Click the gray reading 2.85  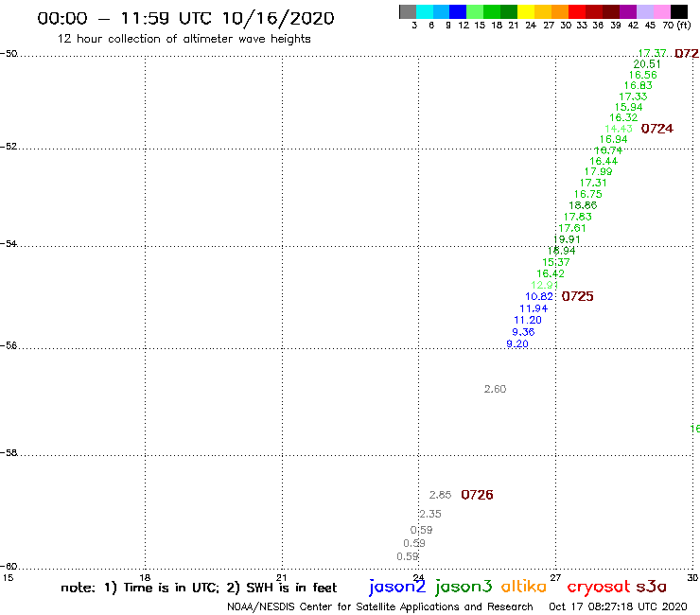tap(440, 495)
